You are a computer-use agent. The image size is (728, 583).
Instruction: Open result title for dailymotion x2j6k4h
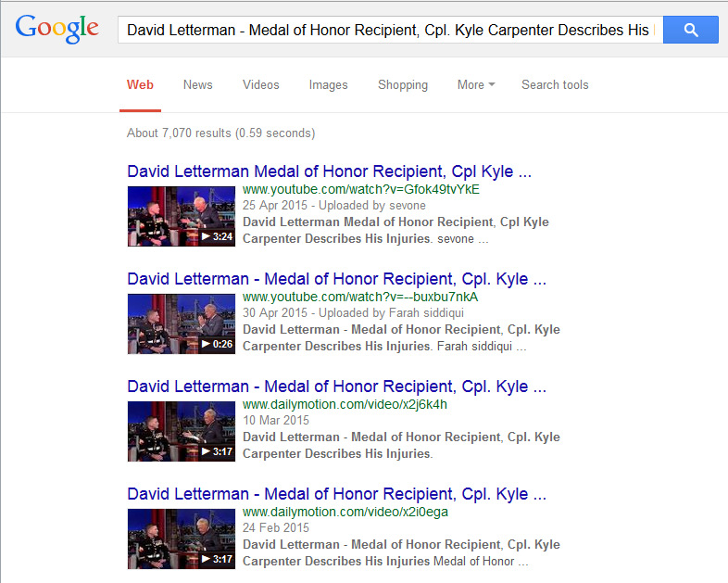(336, 387)
